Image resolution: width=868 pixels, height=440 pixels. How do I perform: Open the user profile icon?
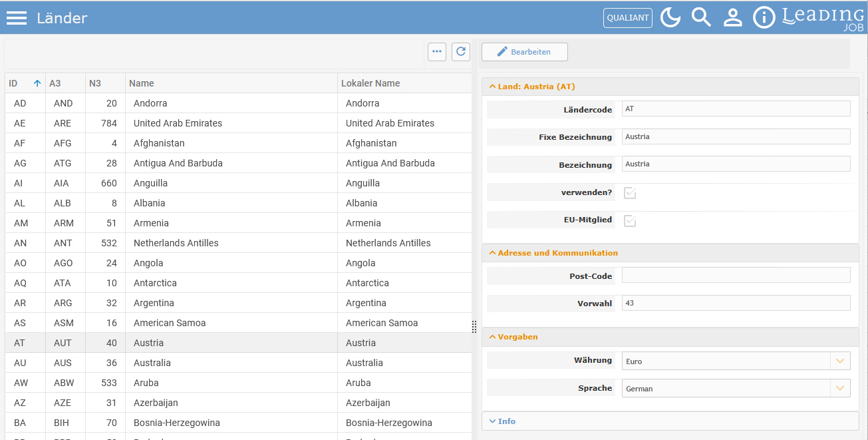click(732, 18)
